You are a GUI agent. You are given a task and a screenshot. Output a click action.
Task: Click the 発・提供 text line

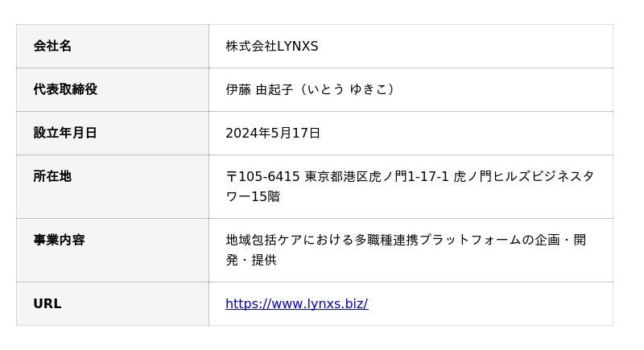(251, 260)
